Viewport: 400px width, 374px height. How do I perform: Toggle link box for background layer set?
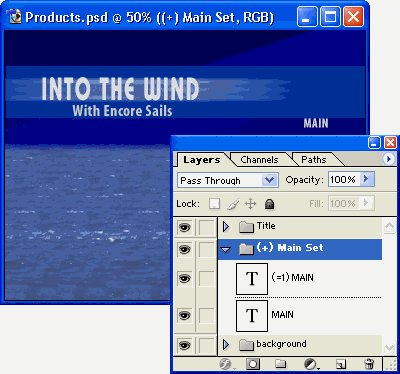point(207,345)
